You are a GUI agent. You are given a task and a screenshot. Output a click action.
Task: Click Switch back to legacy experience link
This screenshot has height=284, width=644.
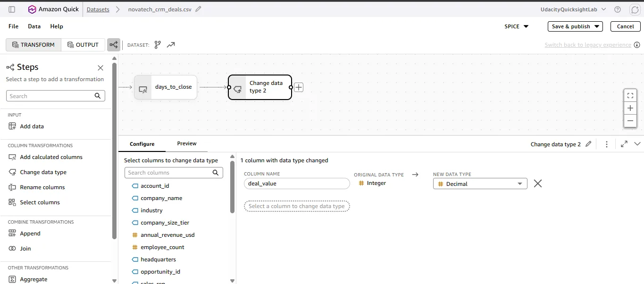588,45
